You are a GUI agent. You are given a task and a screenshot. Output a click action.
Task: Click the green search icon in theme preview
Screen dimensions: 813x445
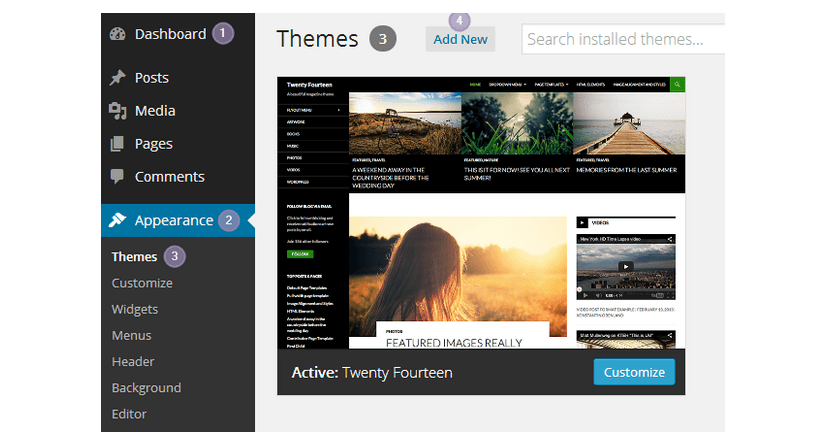pos(677,84)
